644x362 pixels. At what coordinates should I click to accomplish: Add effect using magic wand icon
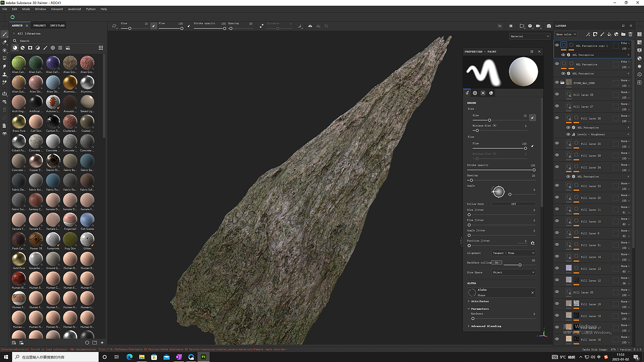[x=588, y=34]
